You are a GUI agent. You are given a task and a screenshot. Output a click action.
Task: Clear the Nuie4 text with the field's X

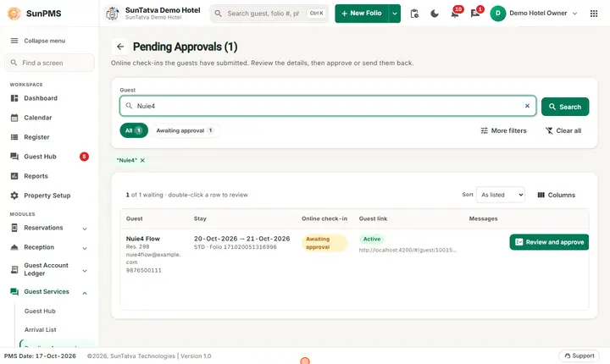tap(527, 106)
